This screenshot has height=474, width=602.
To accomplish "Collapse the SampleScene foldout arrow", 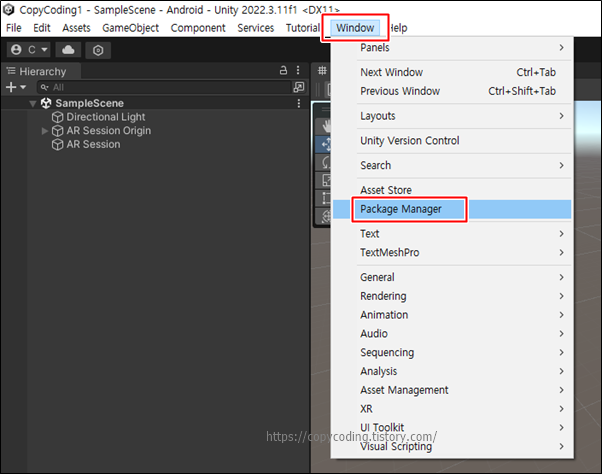I will coord(33,103).
